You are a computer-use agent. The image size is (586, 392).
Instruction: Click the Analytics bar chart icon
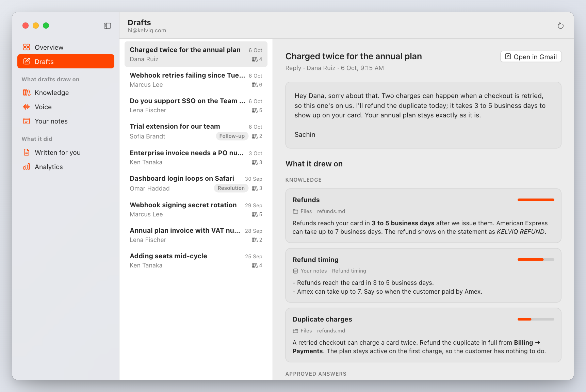tap(27, 167)
